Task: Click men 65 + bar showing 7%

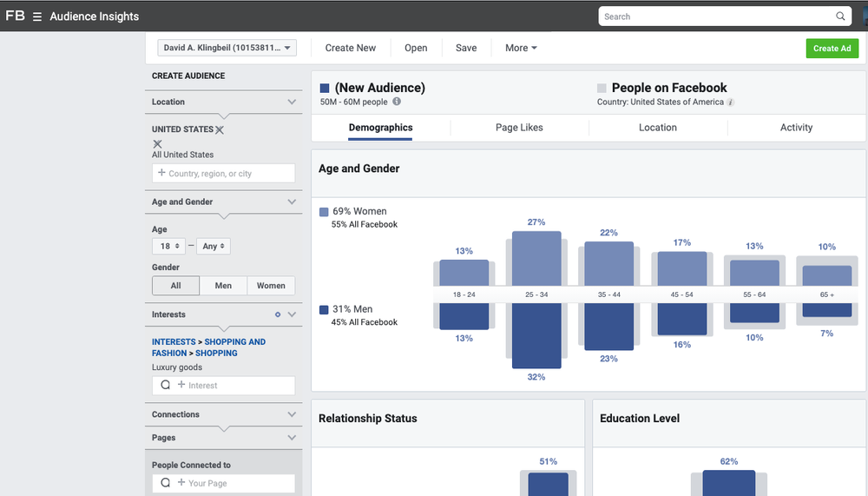Action: pos(827,310)
